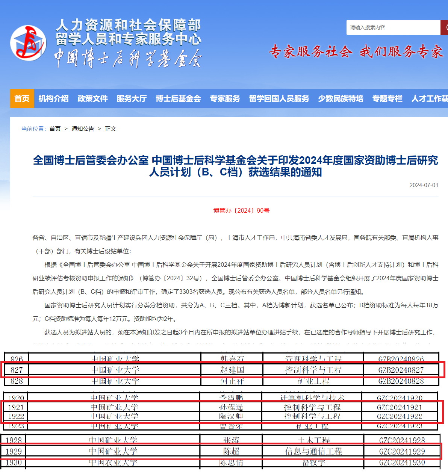The image size is (448, 476).
Task: Open the 博士后基金会 navigation item
Action: pyautogui.click(x=178, y=98)
